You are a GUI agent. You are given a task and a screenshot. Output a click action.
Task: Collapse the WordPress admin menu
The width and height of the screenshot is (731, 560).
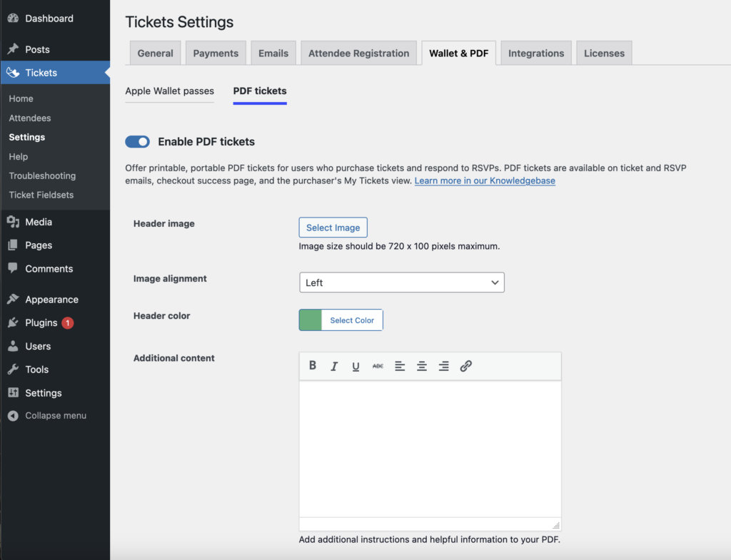pyautogui.click(x=50, y=414)
